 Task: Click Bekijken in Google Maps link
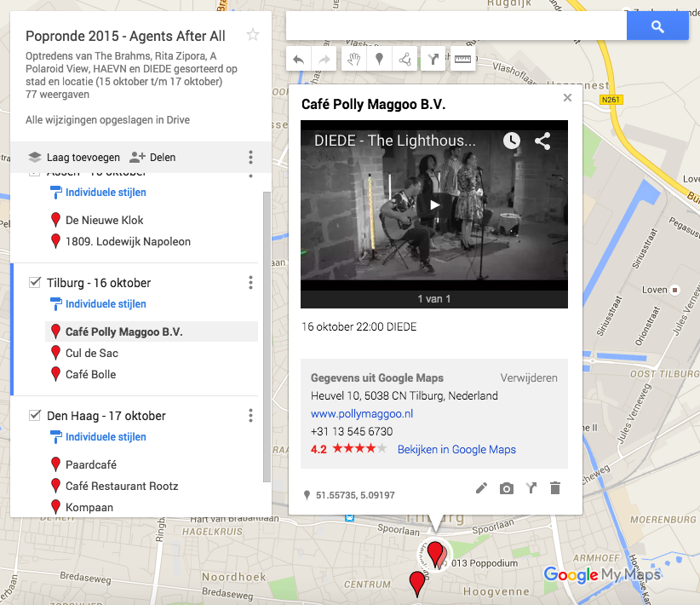(x=456, y=449)
